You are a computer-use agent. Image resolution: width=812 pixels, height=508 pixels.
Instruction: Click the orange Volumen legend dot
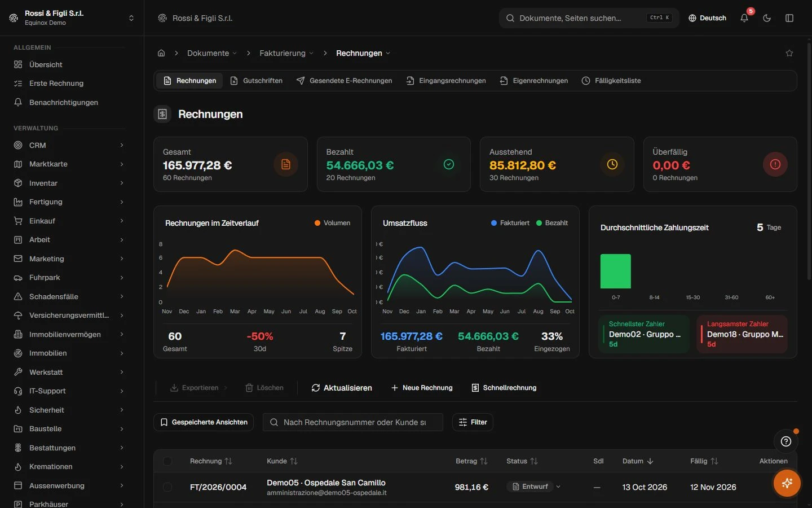[x=317, y=223]
